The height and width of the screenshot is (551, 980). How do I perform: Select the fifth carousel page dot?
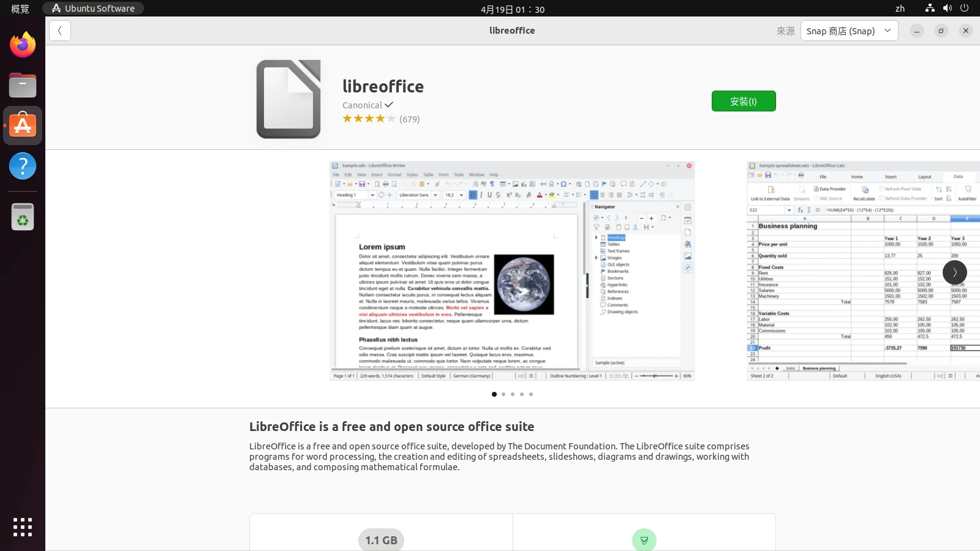[531, 394]
